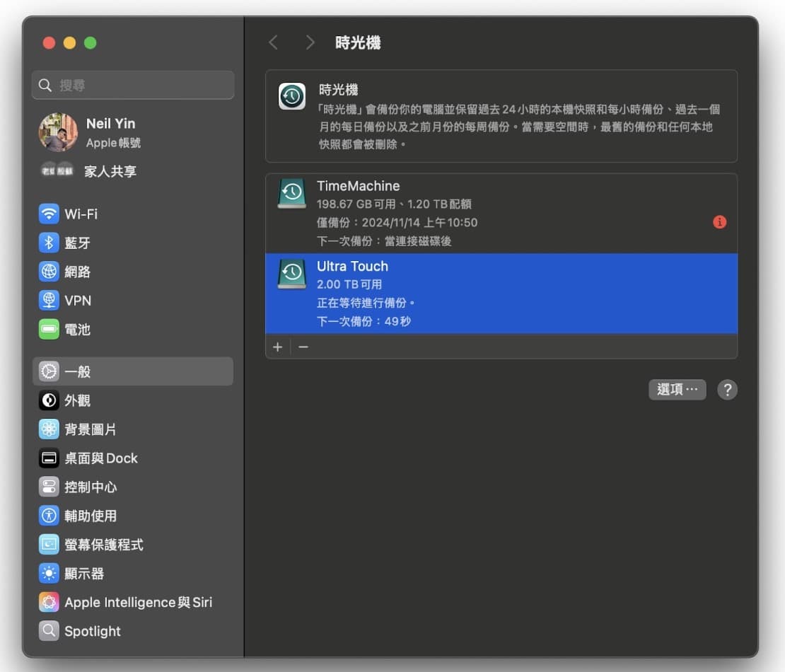
Task: Open the 外觀 appearance icon
Action: [x=49, y=400]
